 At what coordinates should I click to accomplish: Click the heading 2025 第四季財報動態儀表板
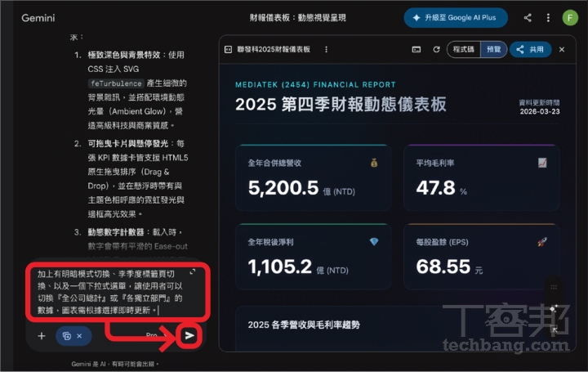[341, 105]
